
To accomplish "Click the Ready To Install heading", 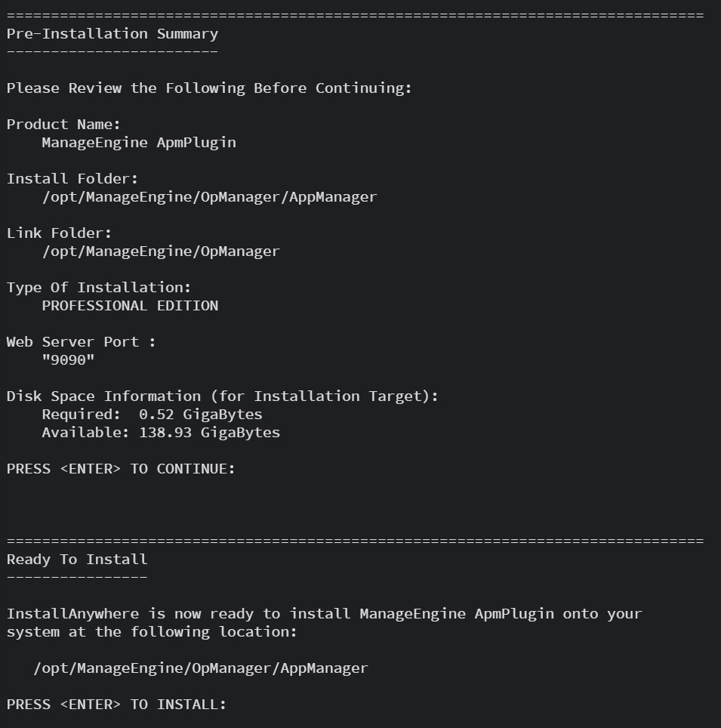I will (77, 560).
